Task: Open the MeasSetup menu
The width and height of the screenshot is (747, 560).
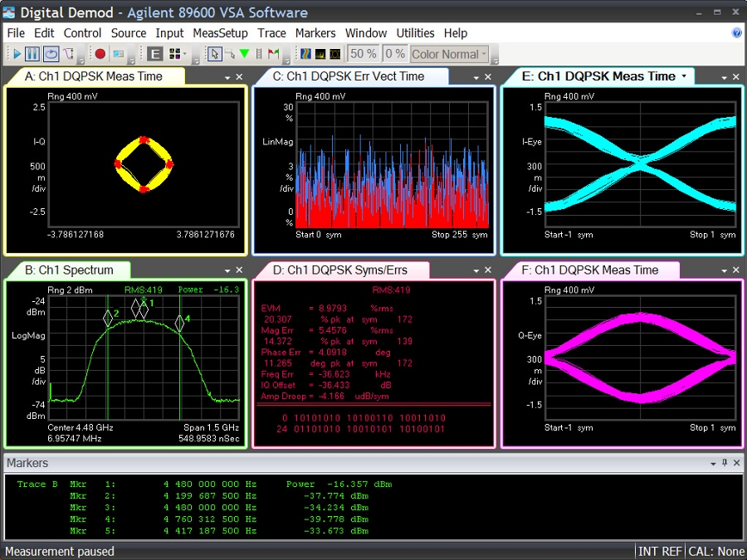Action: 220,33
